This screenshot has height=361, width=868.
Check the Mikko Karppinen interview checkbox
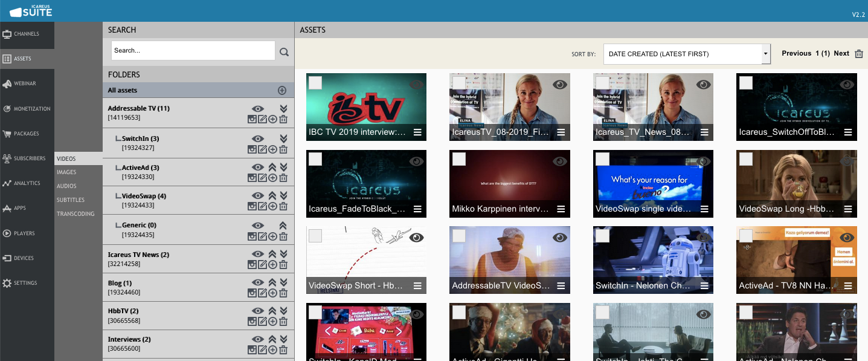pos(459,159)
